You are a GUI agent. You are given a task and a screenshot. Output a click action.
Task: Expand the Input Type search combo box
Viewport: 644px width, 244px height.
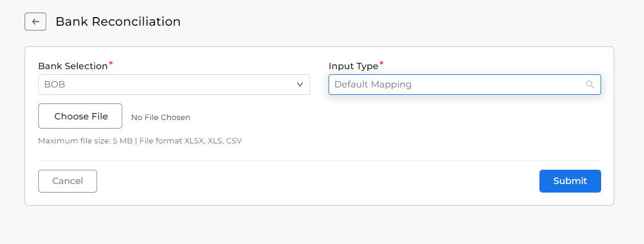coord(465,85)
